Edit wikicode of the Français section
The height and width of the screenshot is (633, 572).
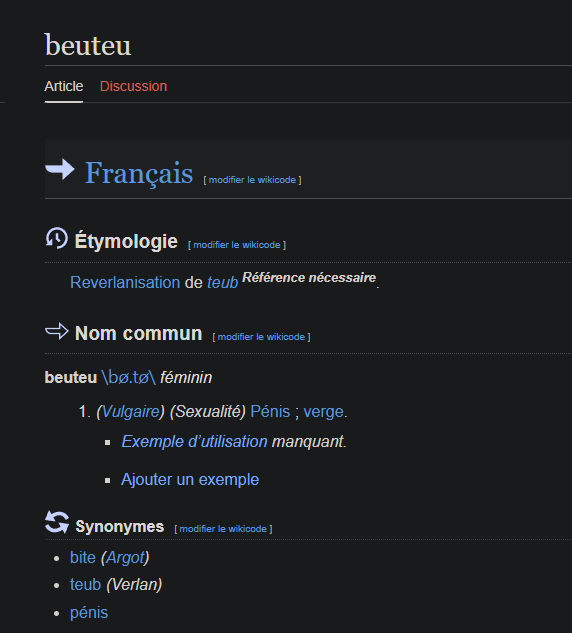(252, 180)
